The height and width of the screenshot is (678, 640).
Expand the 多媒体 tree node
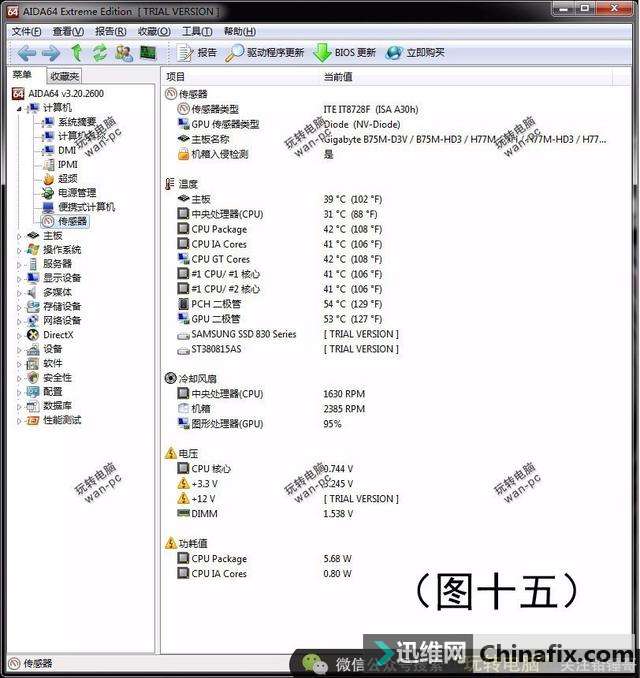coord(19,293)
